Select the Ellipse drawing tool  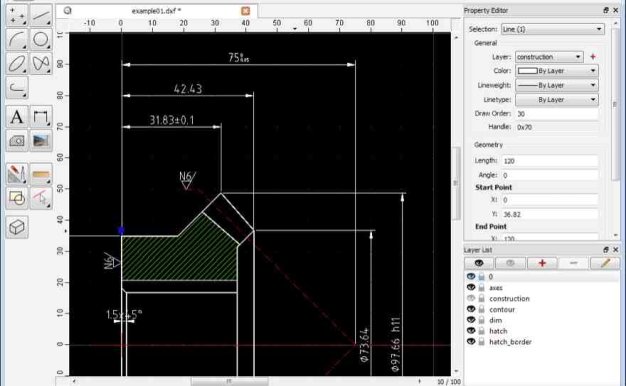coord(17,63)
